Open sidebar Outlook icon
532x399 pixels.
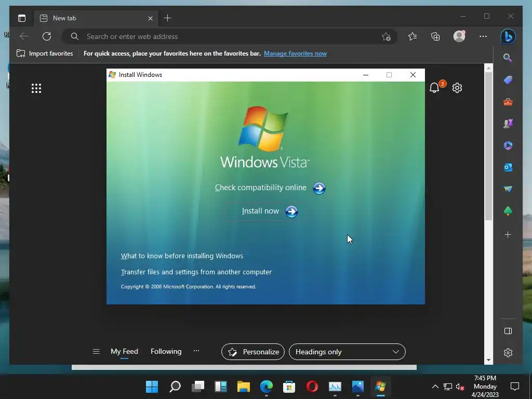click(508, 167)
